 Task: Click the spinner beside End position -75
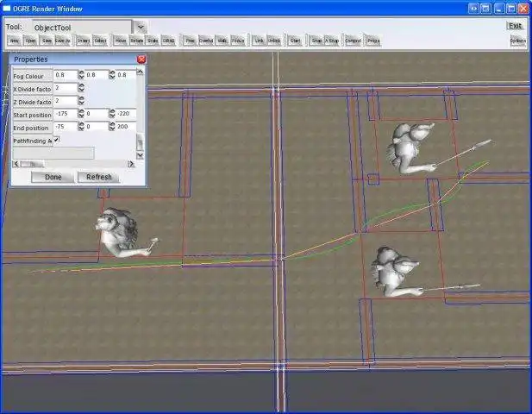pyautogui.click(x=81, y=127)
